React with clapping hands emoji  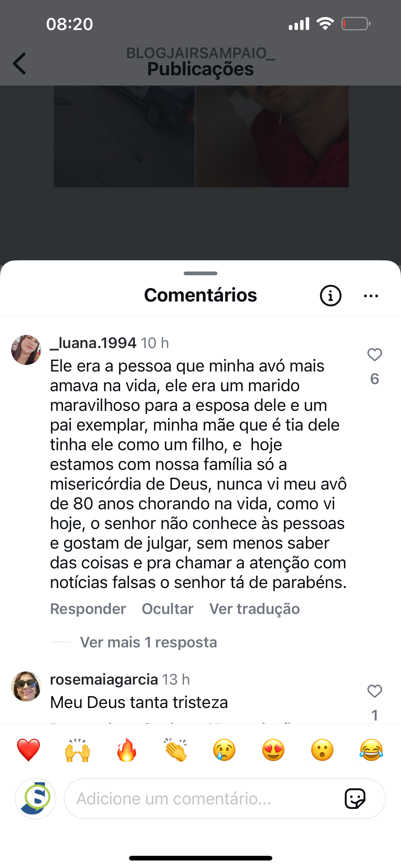(176, 750)
